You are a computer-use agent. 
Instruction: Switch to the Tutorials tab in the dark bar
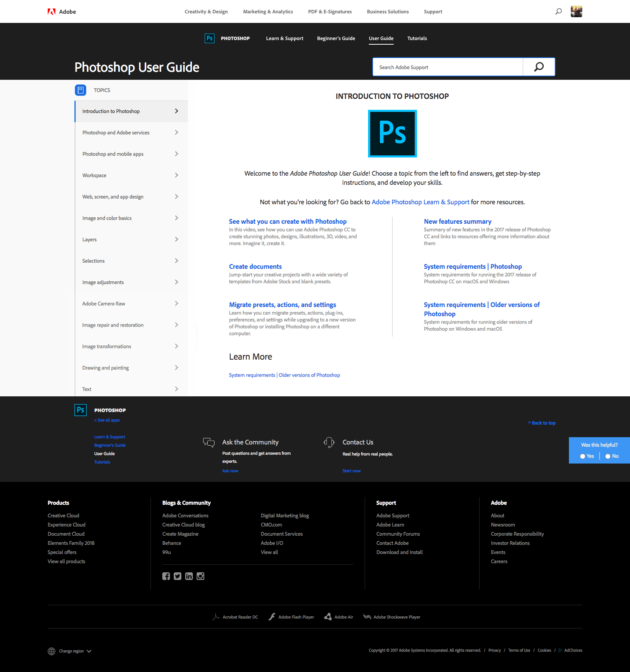[x=417, y=38]
